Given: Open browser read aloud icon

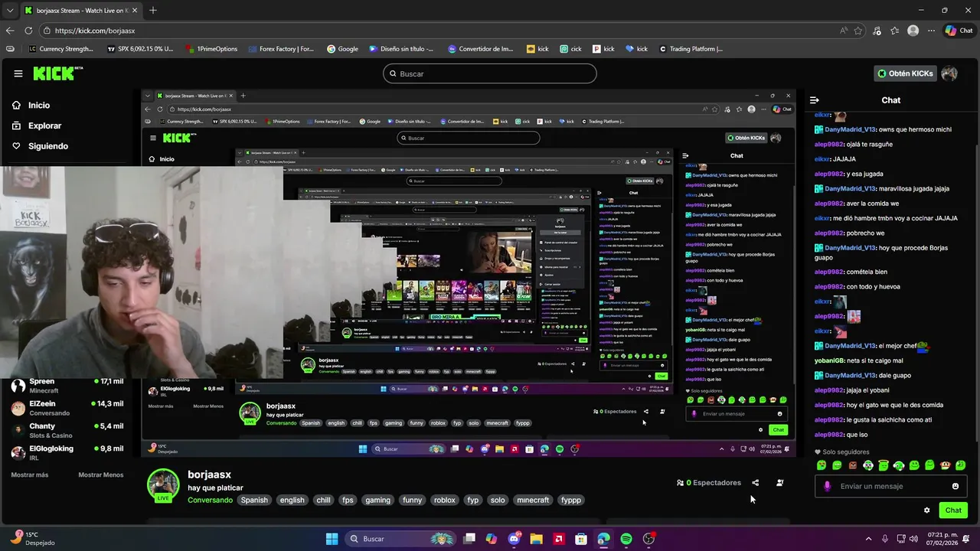Looking at the screenshot, I should tap(844, 31).
